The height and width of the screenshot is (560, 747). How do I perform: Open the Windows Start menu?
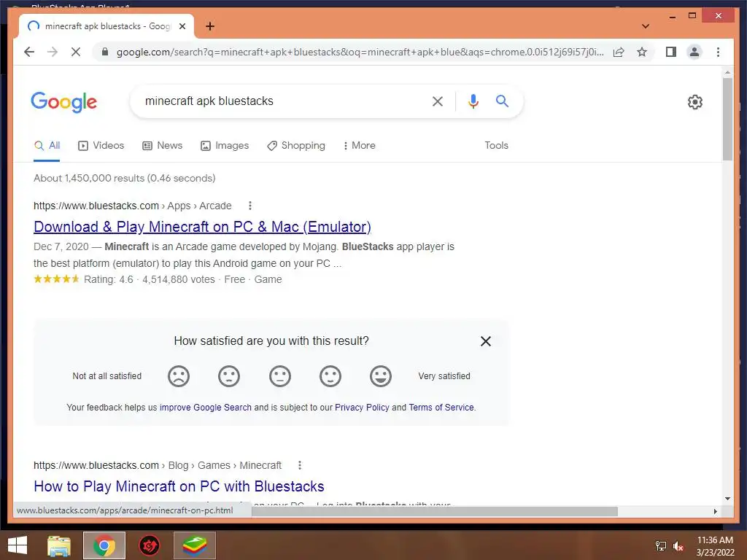pyautogui.click(x=18, y=545)
